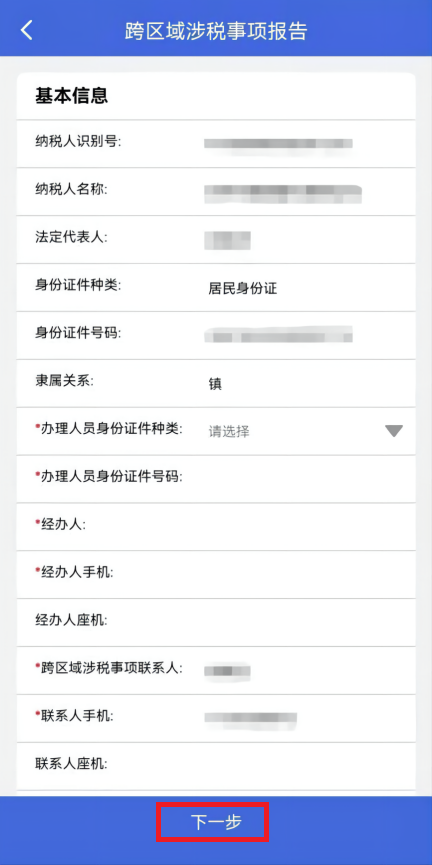The width and height of the screenshot is (432, 865).
Task: Tap the 基本信息 section header
Action: (x=72, y=95)
